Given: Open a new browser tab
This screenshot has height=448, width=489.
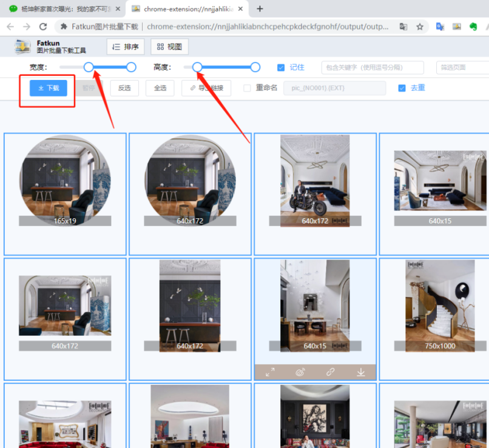Looking at the screenshot, I should [260, 9].
